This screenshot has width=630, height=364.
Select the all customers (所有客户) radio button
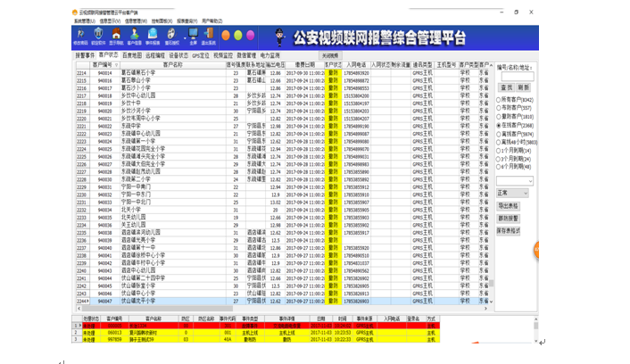pos(499,100)
